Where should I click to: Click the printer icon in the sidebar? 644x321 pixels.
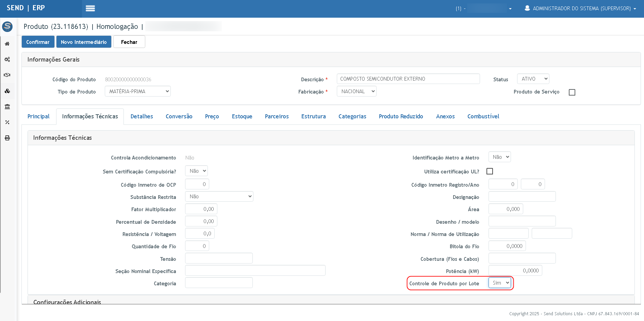7,138
